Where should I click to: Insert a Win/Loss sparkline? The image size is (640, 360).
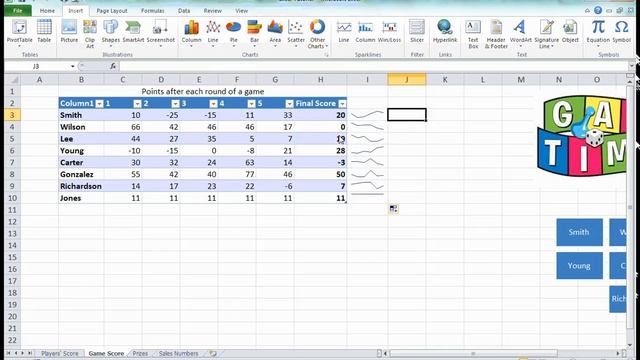389,32
